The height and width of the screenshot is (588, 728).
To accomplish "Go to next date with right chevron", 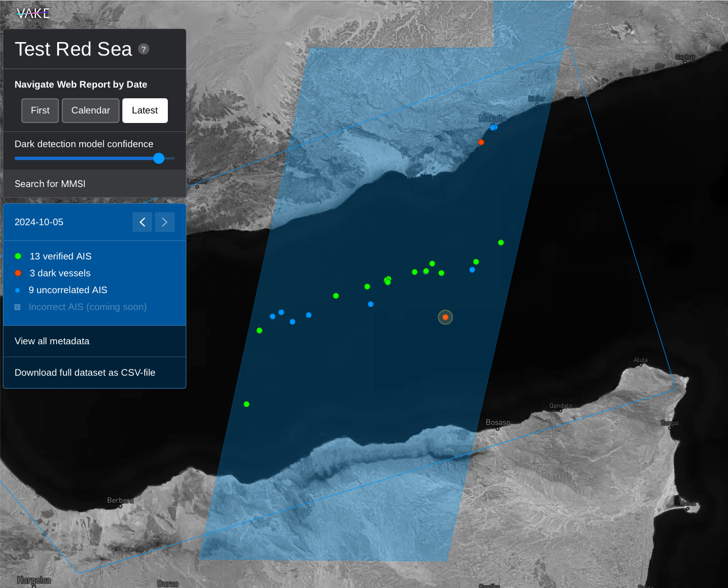I will (x=164, y=222).
